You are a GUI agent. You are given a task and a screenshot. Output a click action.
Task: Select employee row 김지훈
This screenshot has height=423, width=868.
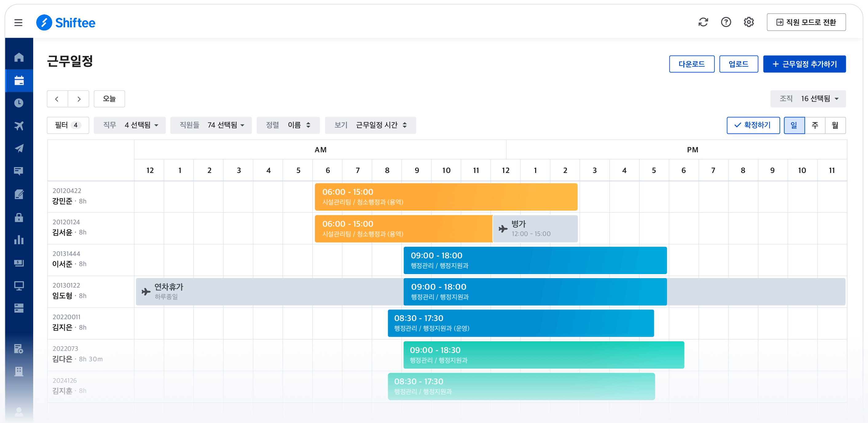(x=91, y=387)
